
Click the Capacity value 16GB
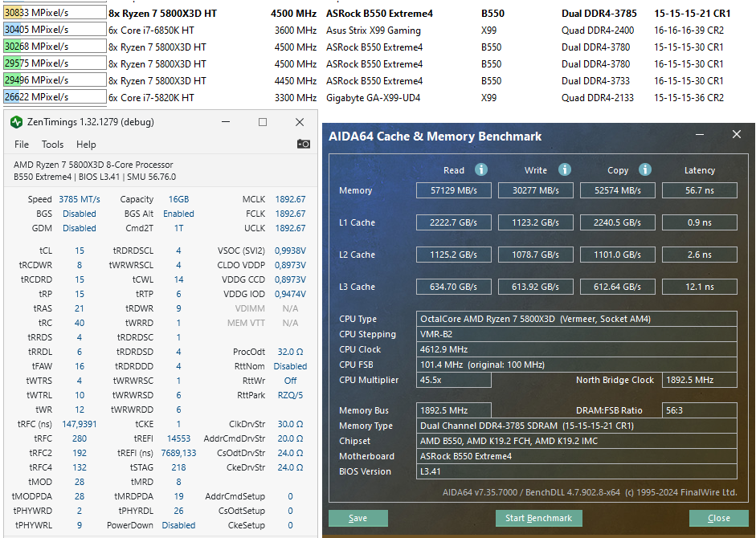coord(178,199)
